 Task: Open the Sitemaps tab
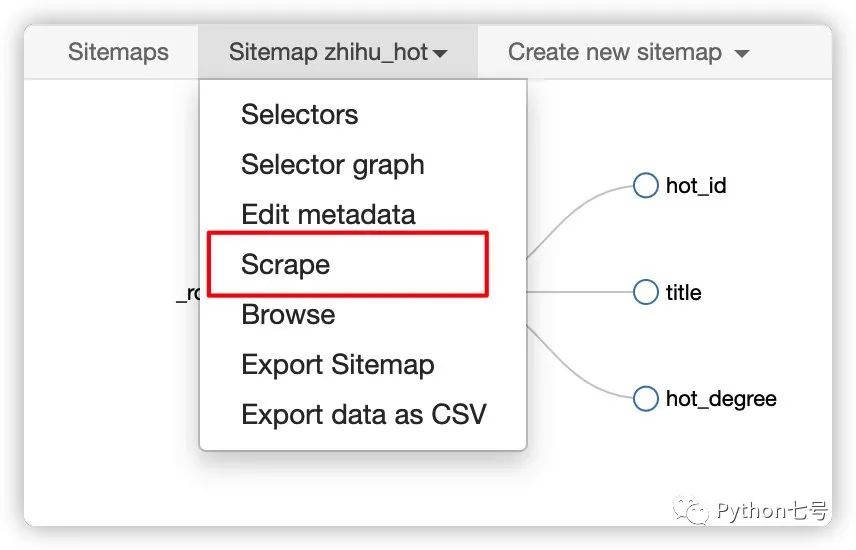pyautogui.click(x=118, y=52)
